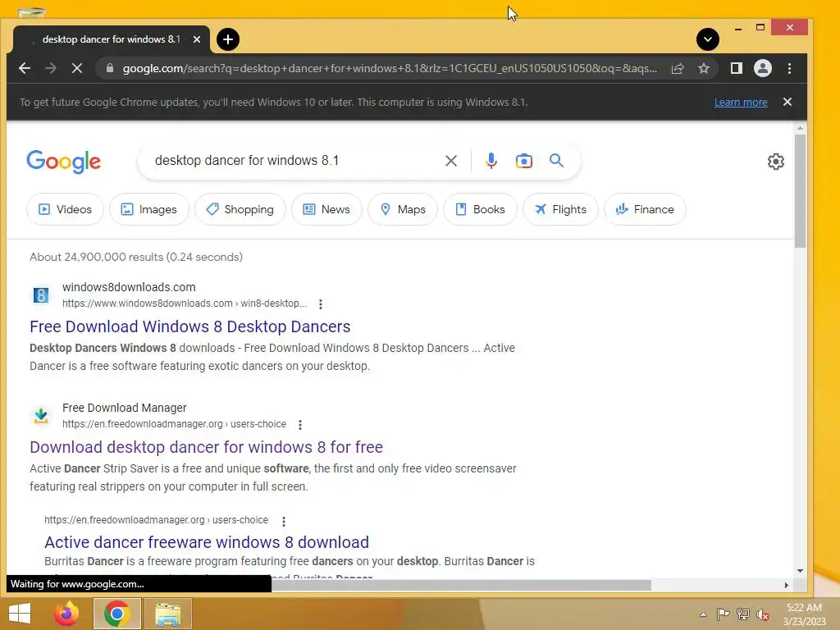
Task: Click inside the Google search field
Action: (x=294, y=160)
